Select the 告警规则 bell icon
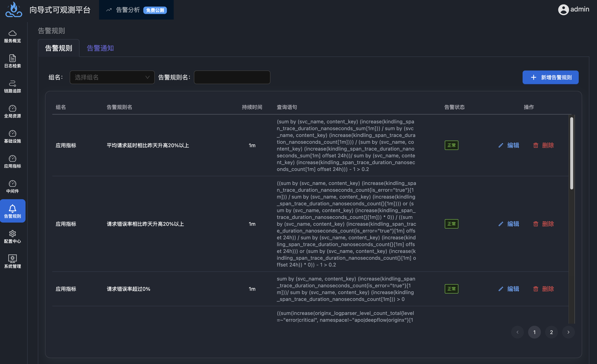Viewport: 597px width, 364px height. pos(12,208)
